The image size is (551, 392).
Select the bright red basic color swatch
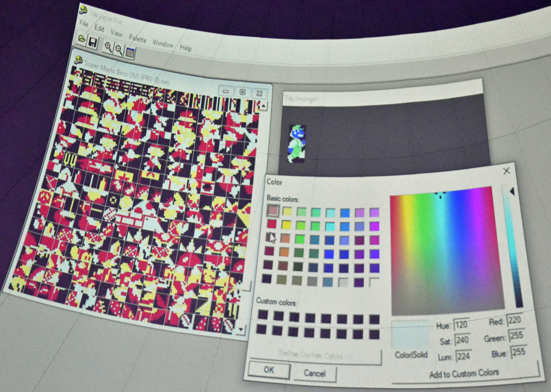271,224
